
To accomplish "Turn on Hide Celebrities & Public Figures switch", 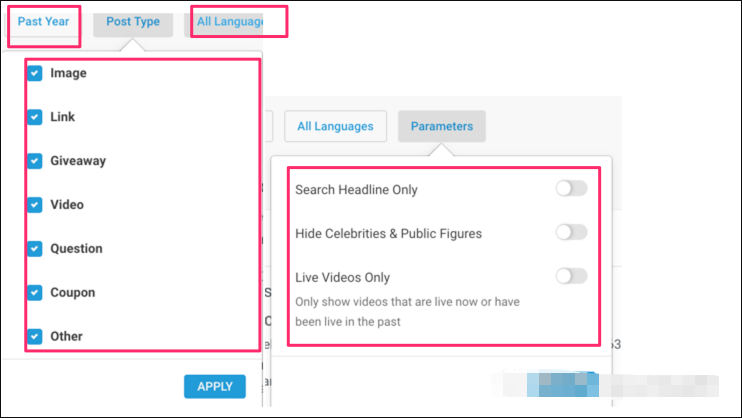I will click(571, 233).
